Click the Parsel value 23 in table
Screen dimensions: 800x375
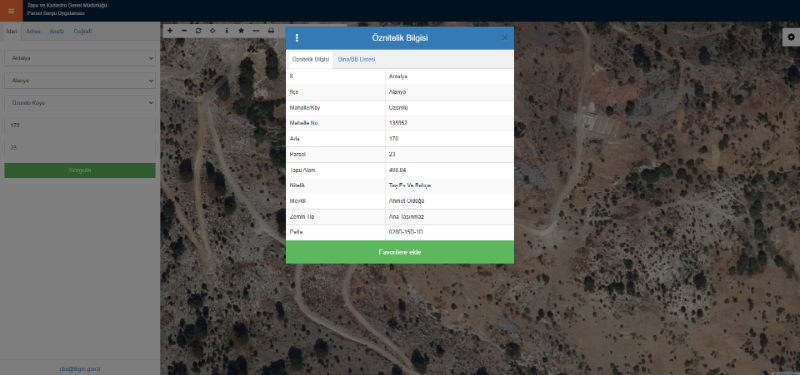pos(392,154)
